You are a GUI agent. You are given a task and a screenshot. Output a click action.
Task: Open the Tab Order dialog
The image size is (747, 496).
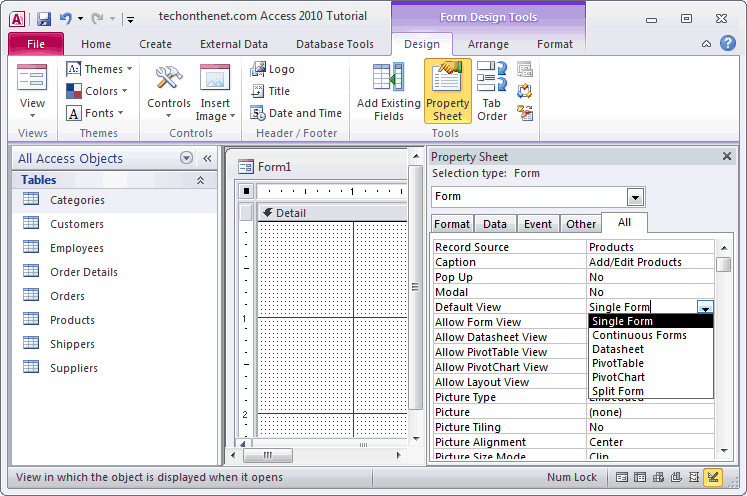[492, 91]
